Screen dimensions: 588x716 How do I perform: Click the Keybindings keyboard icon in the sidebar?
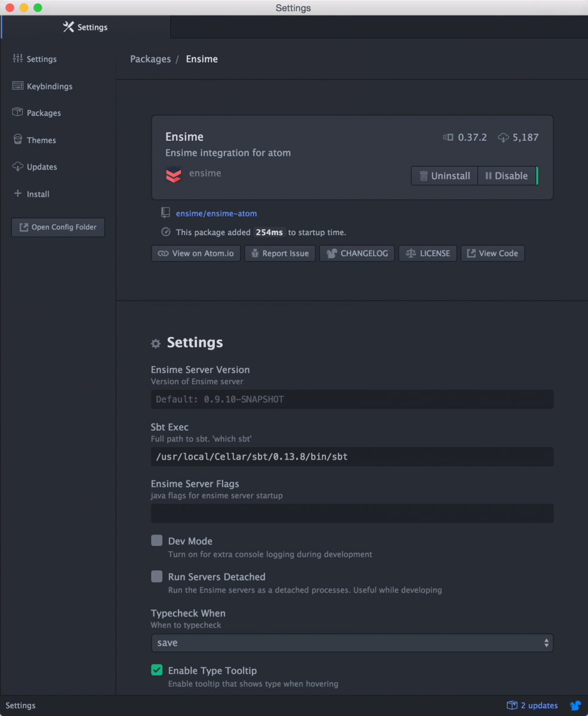(17, 86)
